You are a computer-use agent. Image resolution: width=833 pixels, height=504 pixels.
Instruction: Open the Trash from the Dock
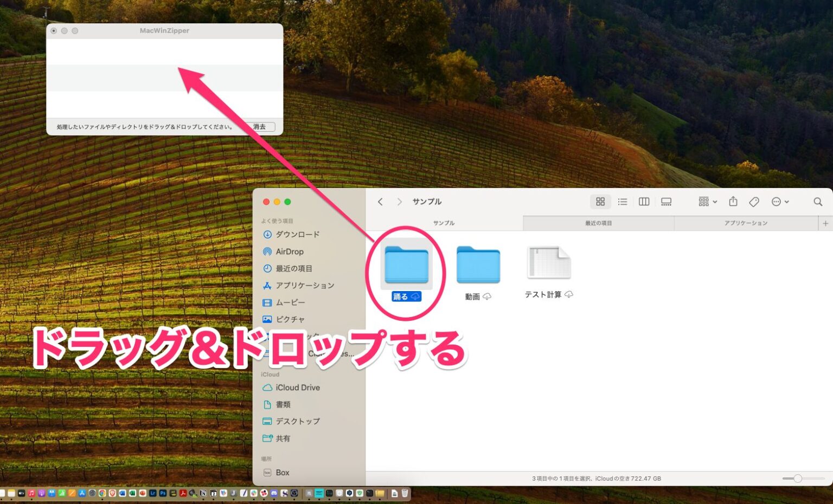tap(405, 494)
